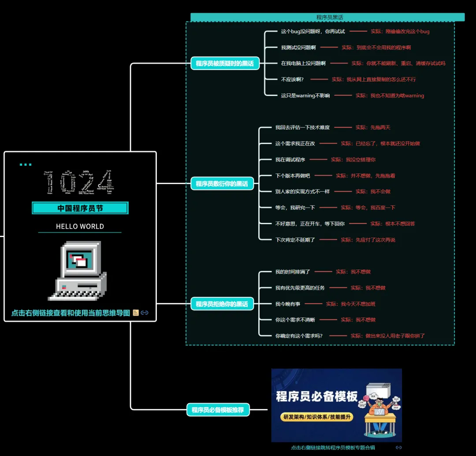Select the 这个需求我正在改 node

(295, 144)
